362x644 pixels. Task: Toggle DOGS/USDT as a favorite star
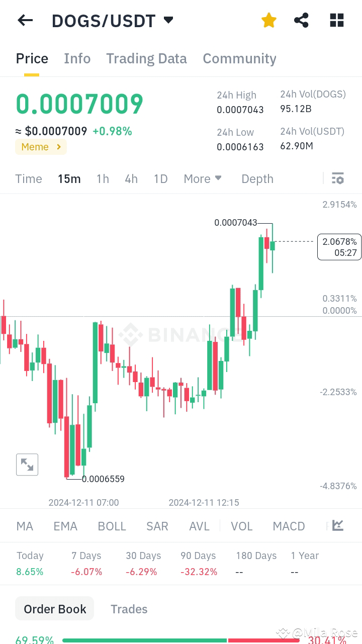tap(268, 20)
